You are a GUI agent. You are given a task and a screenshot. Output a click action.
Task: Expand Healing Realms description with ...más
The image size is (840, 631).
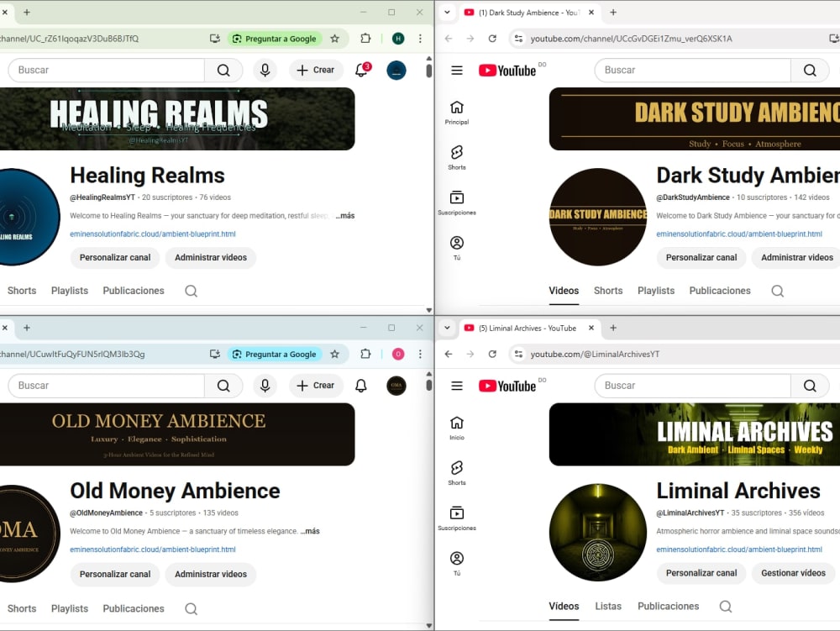[x=345, y=216]
